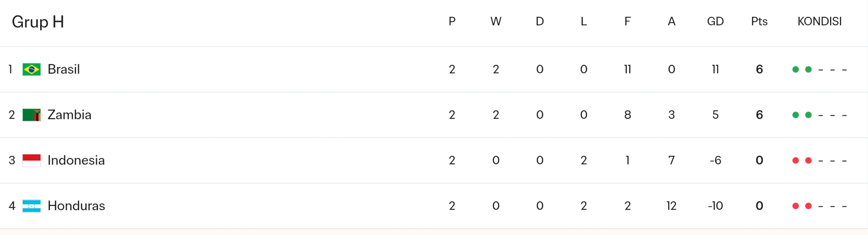Click the Grup H heading

[x=38, y=22]
